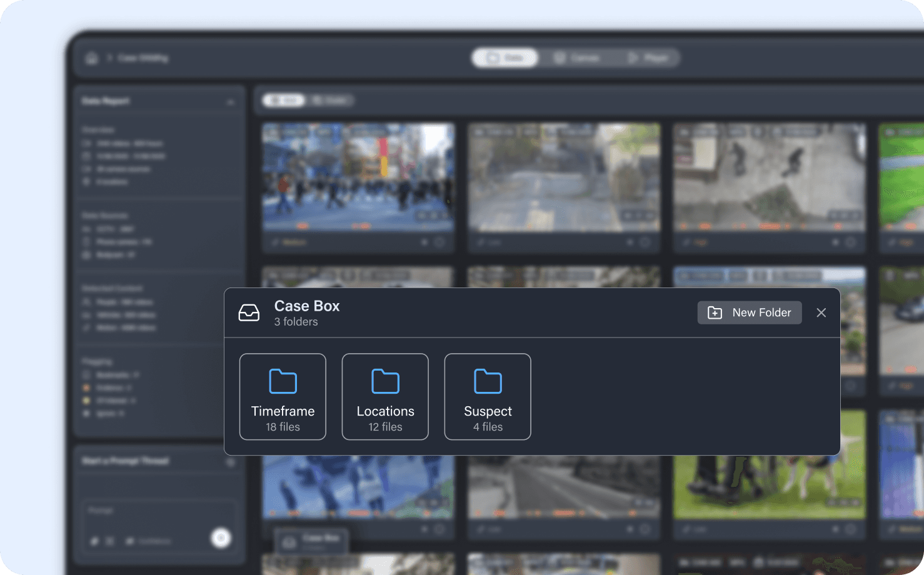This screenshot has width=924, height=575.
Task: Close the Case Box dialog
Action: coord(821,312)
